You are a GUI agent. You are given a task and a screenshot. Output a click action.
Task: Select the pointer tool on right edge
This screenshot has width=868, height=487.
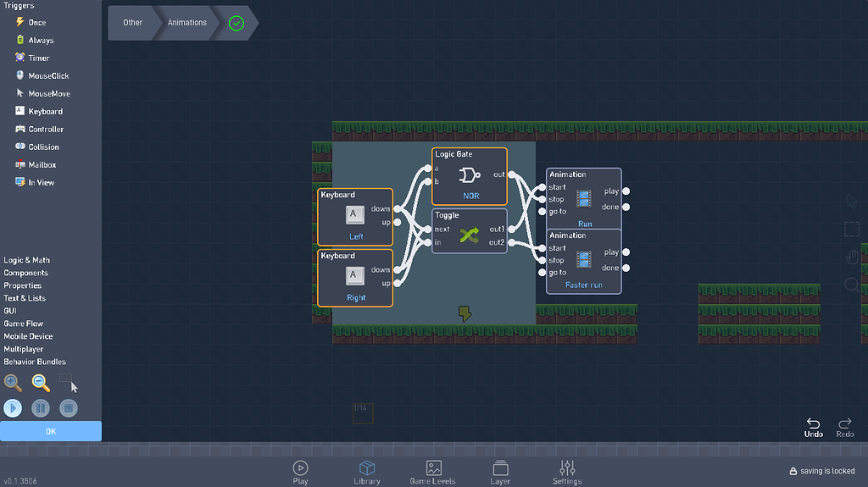click(851, 202)
